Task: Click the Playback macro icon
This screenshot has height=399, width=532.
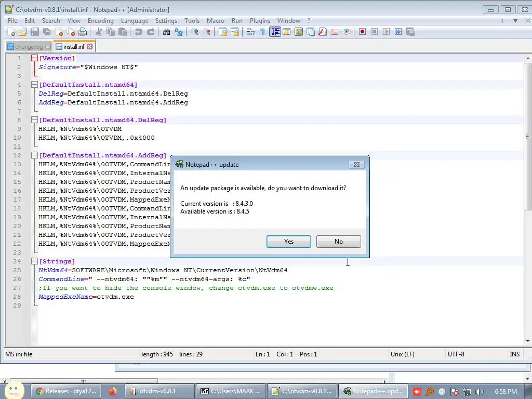Action: point(386,32)
